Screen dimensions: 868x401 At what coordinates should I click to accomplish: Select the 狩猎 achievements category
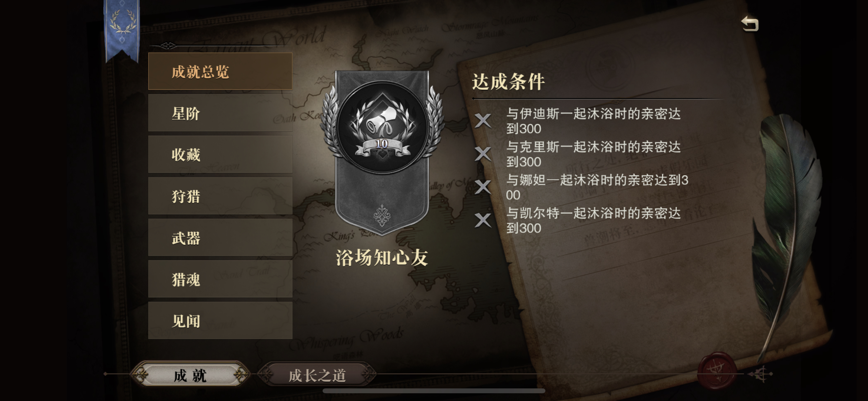[x=220, y=196]
